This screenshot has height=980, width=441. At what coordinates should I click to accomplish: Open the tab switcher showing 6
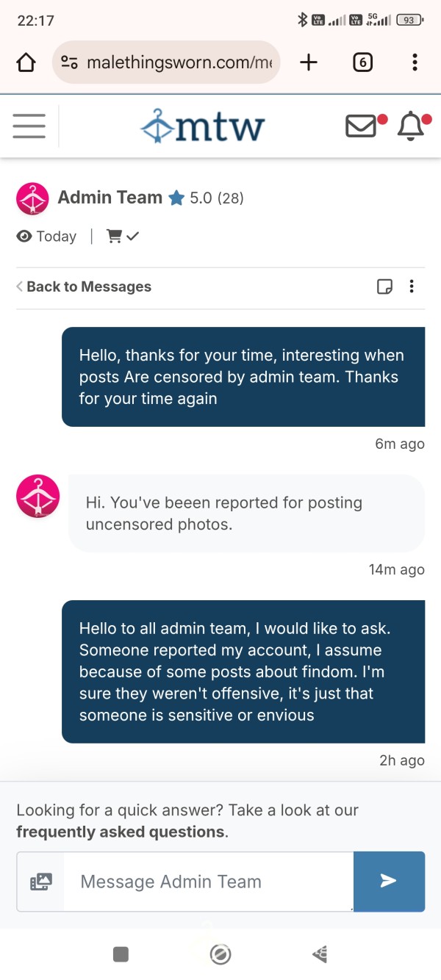click(362, 62)
